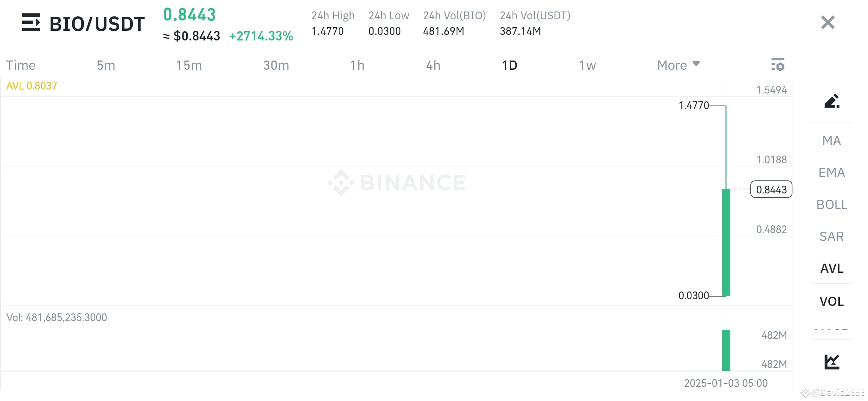This screenshot has width=868, height=401.
Task: Enable the MA indicator
Action: tap(832, 140)
